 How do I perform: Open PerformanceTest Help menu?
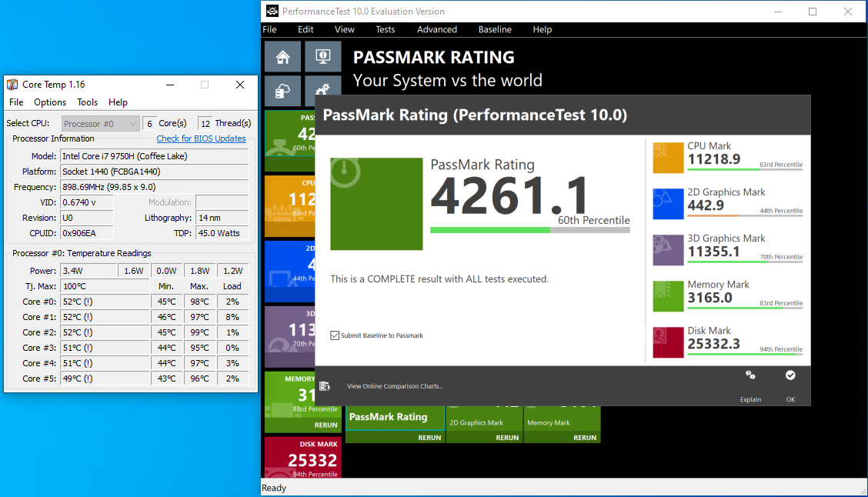pos(542,29)
